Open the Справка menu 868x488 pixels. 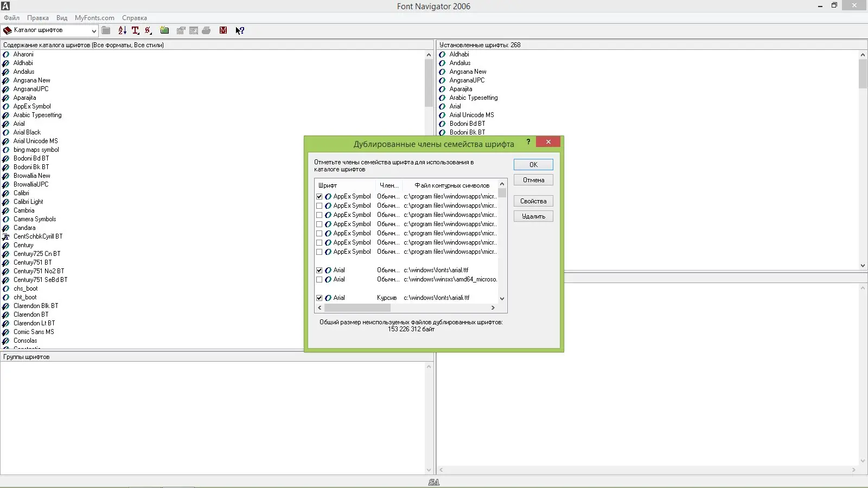135,18
